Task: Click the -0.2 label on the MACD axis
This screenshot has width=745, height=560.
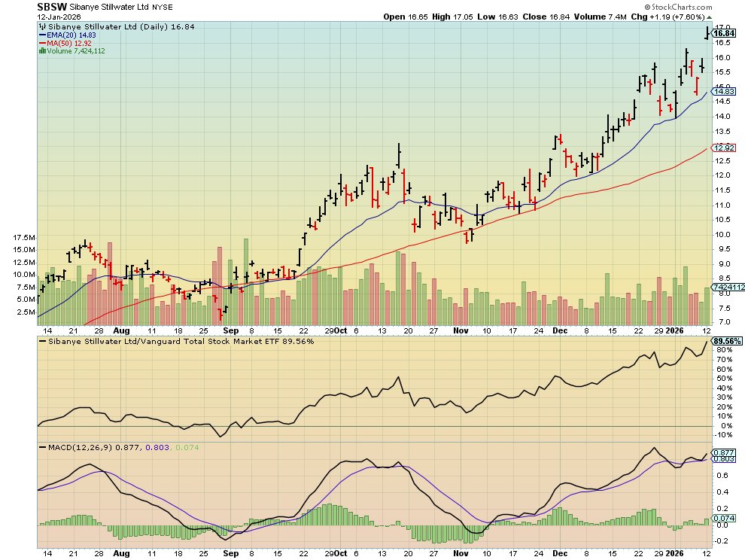Action: pos(722,541)
